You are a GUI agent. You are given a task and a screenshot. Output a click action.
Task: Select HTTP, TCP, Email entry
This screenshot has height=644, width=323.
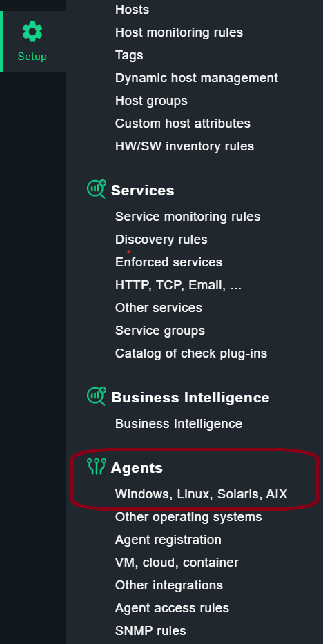pyautogui.click(x=179, y=285)
